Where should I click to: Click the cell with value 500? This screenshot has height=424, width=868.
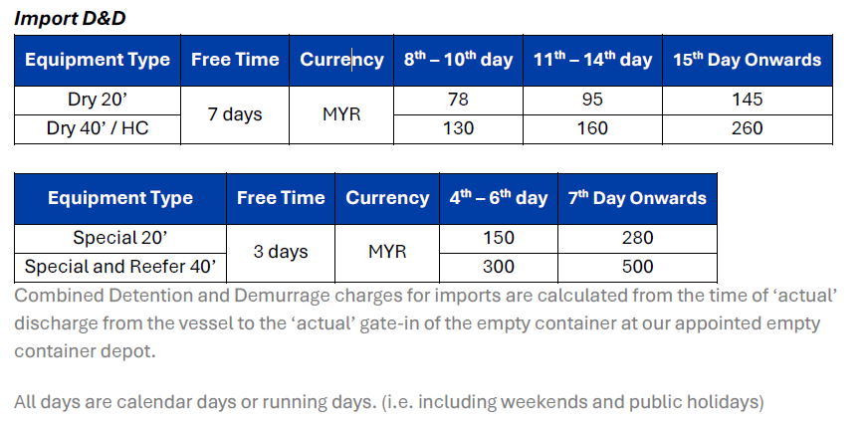(x=637, y=268)
